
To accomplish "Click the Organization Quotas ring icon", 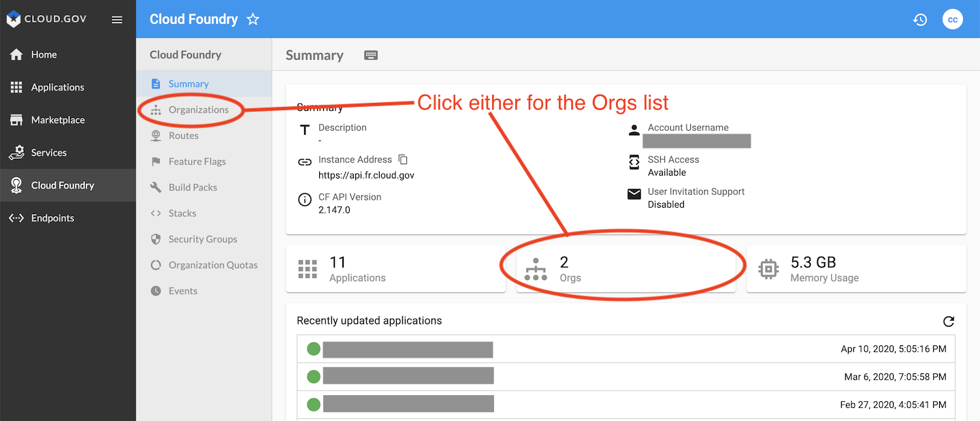I will (156, 265).
